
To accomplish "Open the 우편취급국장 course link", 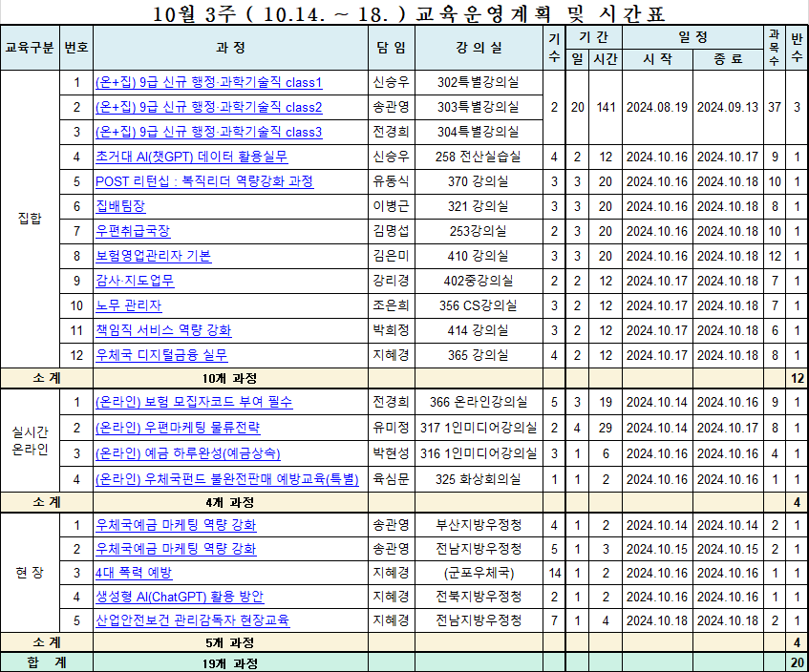I will tap(132, 231).
